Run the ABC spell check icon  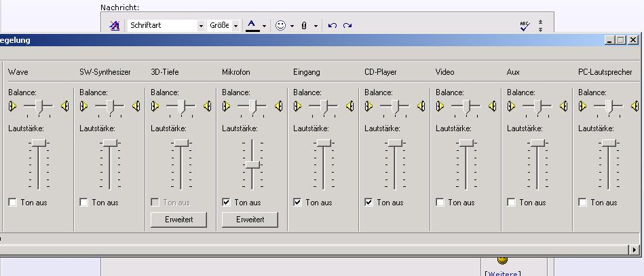(525, 26)
